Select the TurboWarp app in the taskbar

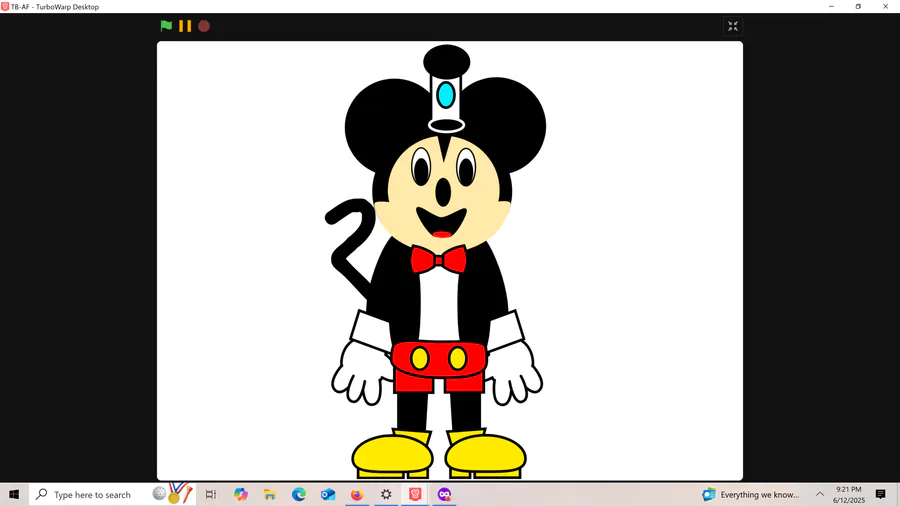pos(415,494)
